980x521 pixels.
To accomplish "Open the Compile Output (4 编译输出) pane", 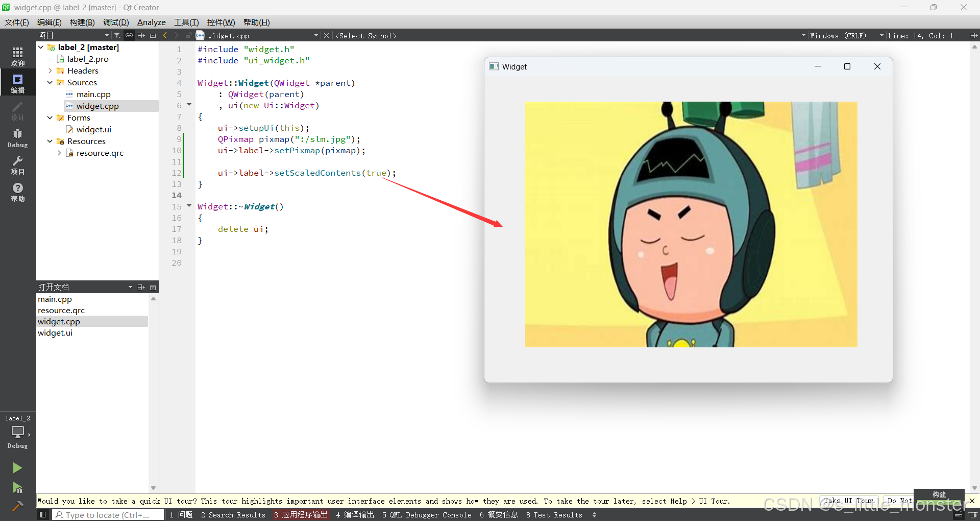I will (x=355, y=515).
